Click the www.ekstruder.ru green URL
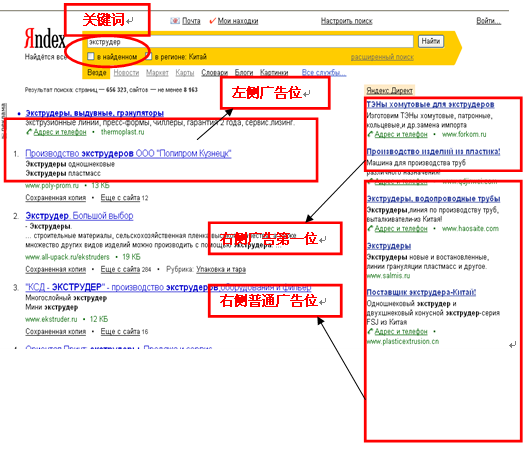 (51, 319)
